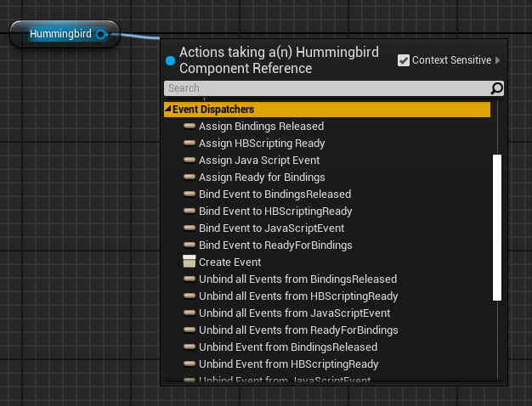Click icon beside Bind Event to HBScriptingReady
Viewport: 532px width, 406px height.
tap(190, 211)
